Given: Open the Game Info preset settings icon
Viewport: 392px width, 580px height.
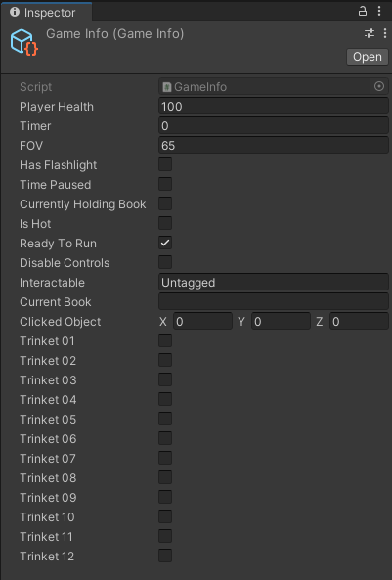Looking at the screenshot, I should pyautogui.click(x=370, y=33).
